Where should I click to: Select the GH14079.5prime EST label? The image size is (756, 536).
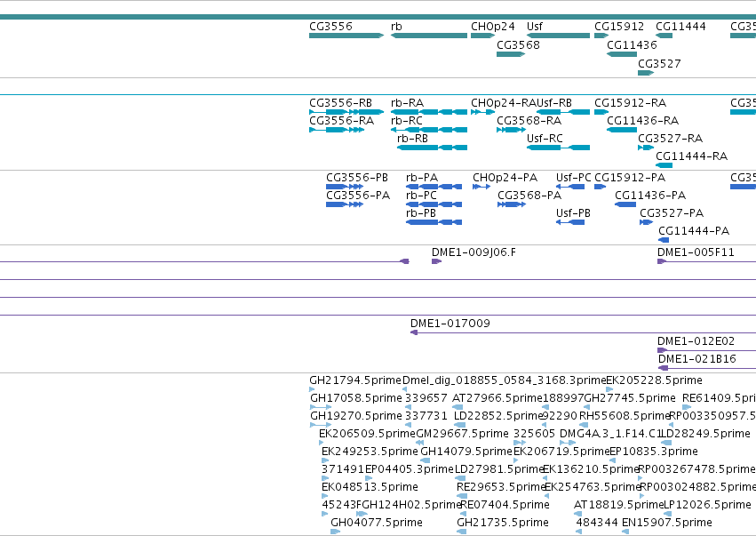pyautogui.click(x=466, y=452)
